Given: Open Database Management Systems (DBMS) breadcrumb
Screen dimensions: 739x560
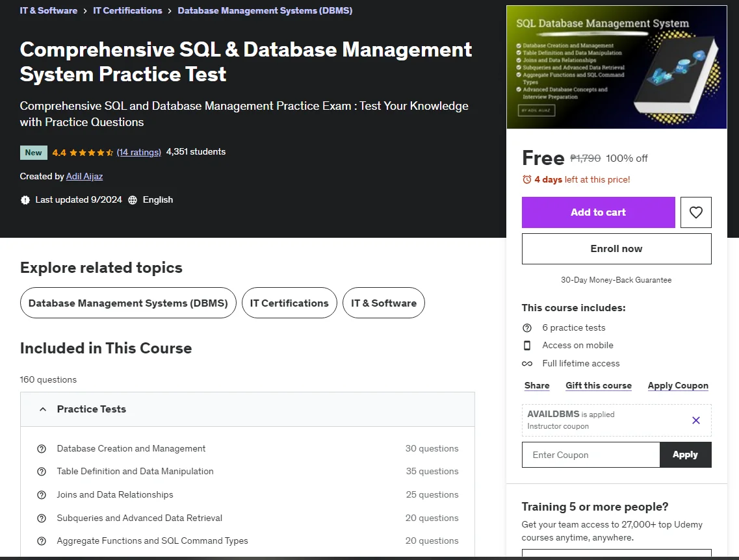Looking at the screenshot, I should click(x=265, y=10).
